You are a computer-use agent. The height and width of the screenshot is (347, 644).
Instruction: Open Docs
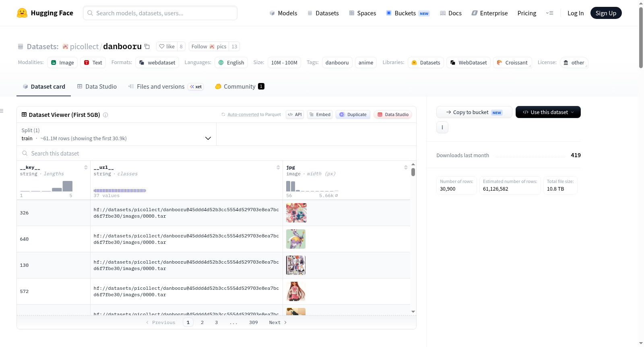451,13
